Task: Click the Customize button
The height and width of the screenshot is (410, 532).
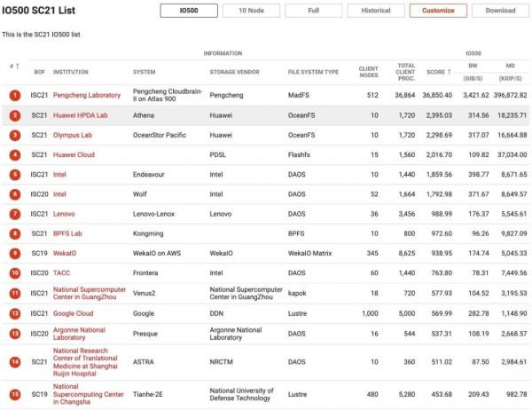Action: point(438,11)
